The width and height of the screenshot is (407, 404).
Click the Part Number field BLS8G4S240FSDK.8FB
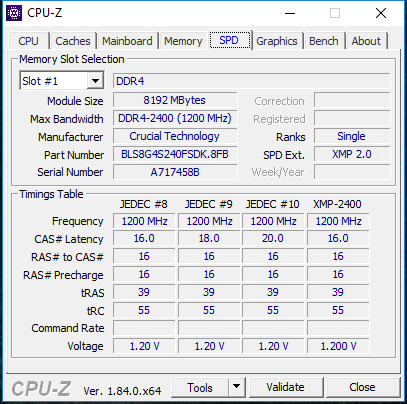click(x=175, y=154)
